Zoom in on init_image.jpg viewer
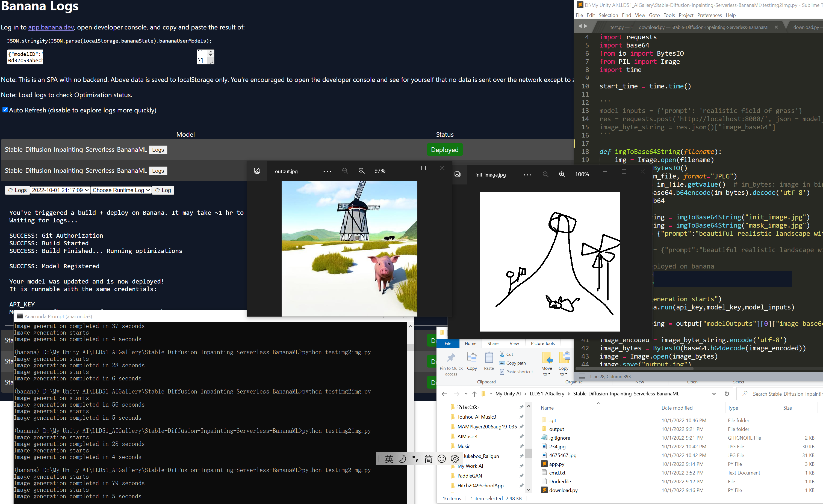The height and width of the screenshot is (504, 823). point(562,174)
